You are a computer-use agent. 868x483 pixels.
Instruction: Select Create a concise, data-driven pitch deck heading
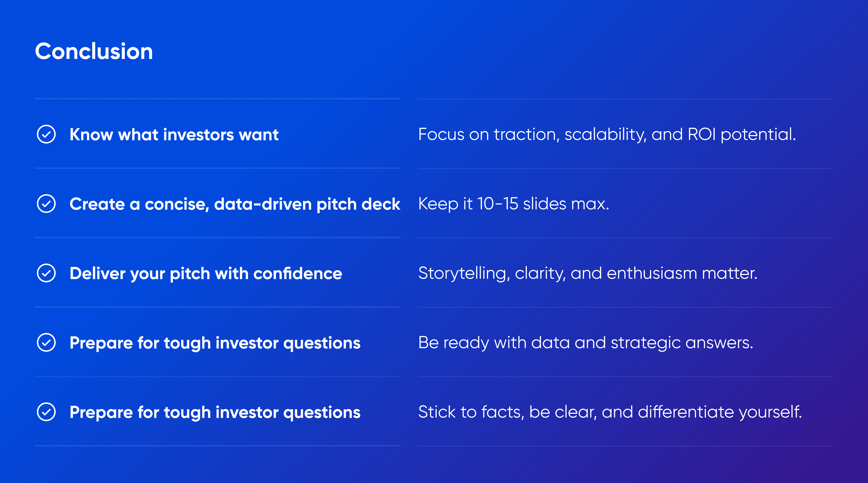pyautogui.click(x=235, y=204)
